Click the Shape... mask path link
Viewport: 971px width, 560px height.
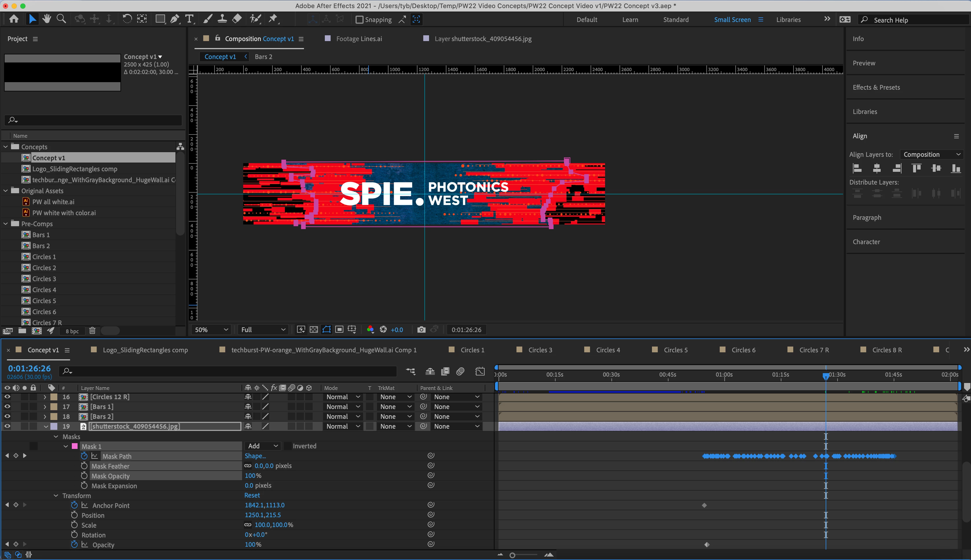[255, 456]
